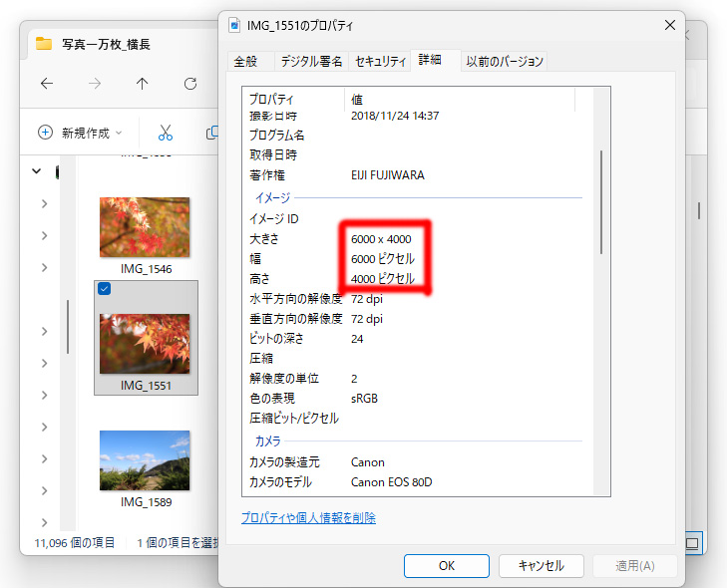Refresh the folder view
727x588 pixels.
[190, 84]
